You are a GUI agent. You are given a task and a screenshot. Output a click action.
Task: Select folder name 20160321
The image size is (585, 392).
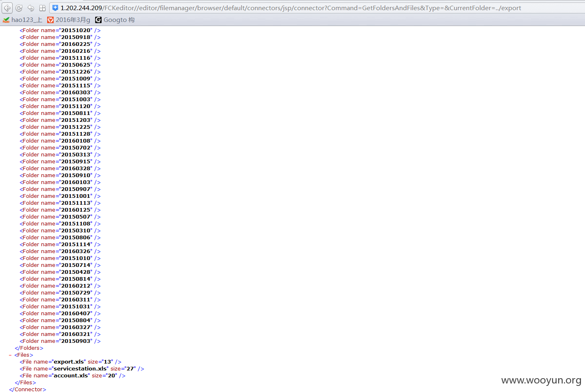(x=76, y=334)
